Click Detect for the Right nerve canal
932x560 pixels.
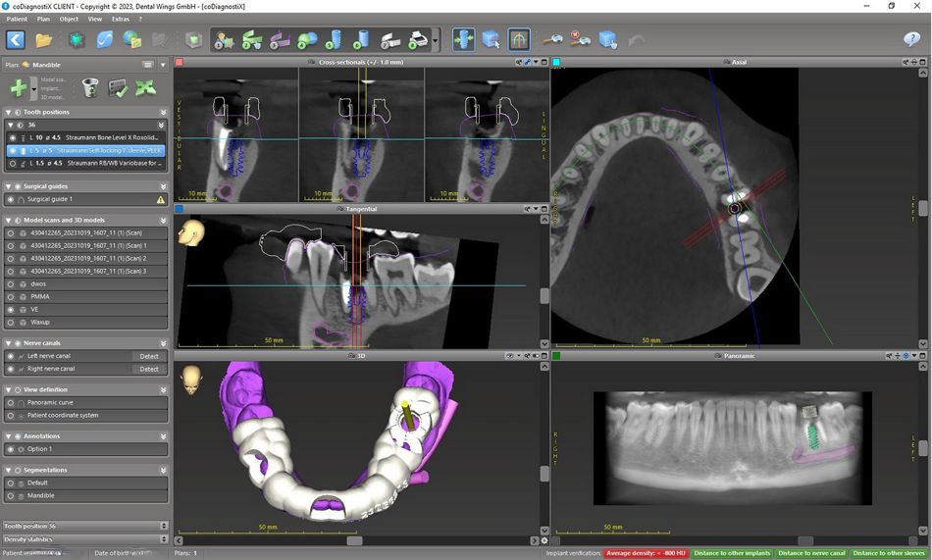[x=149, y=369]
